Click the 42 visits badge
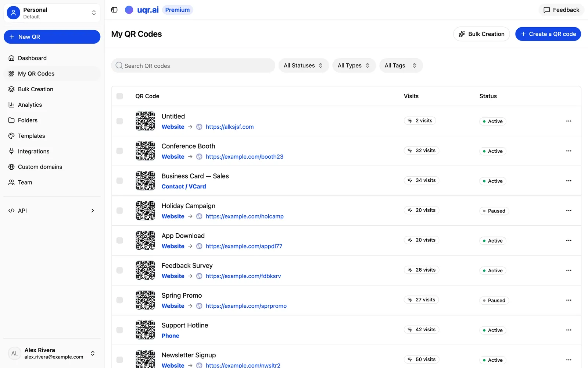 (422, 330)
